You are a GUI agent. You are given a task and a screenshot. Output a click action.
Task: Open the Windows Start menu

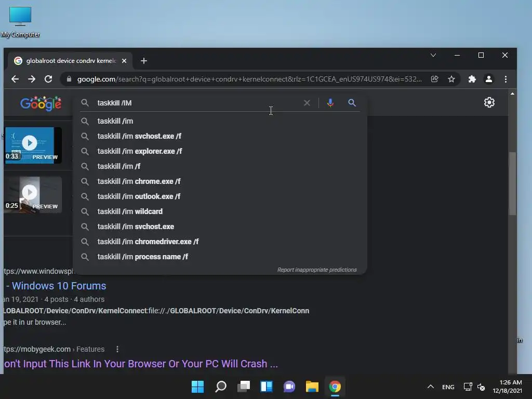tap(197, 387)
